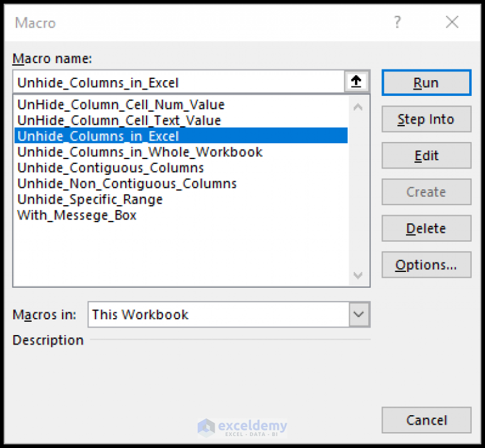Select Unhide_Specific_Range macro
Screen dimensions: 485x448
[x=181, y=199]
